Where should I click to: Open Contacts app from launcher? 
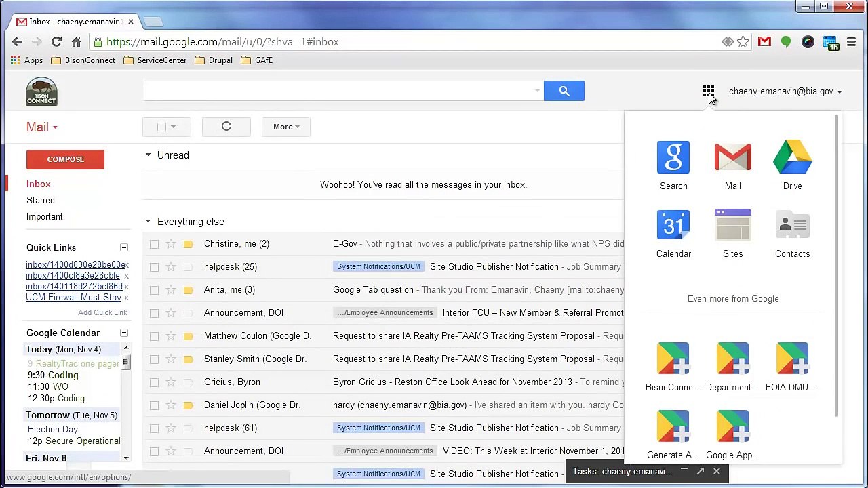pyautogui.click(x=792, y=233)
